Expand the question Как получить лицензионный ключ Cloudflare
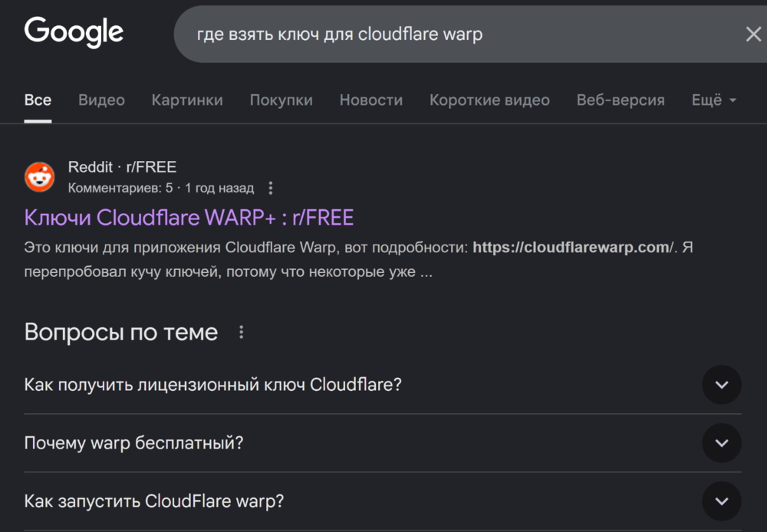 click(x=721, y=385)
